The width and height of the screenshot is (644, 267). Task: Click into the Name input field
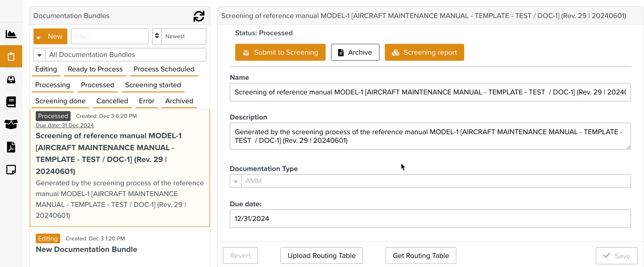pyautogui.click(x=430, y=92)
